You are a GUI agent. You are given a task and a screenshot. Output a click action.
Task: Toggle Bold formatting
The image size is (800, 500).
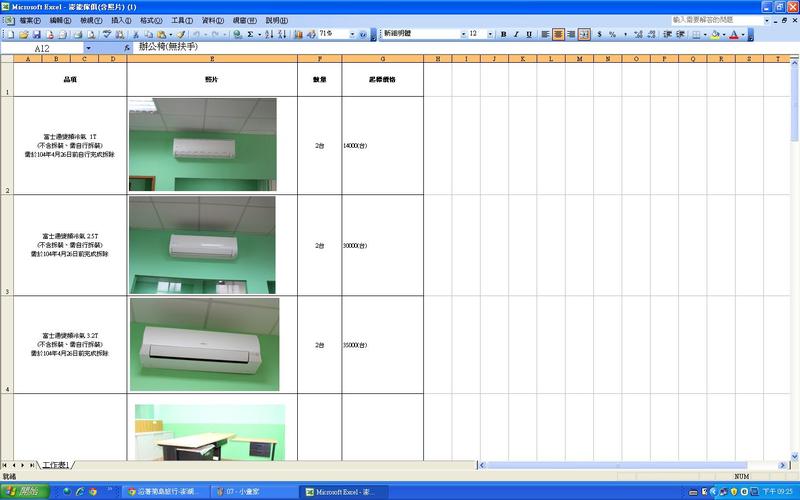[x=503, y=34]
